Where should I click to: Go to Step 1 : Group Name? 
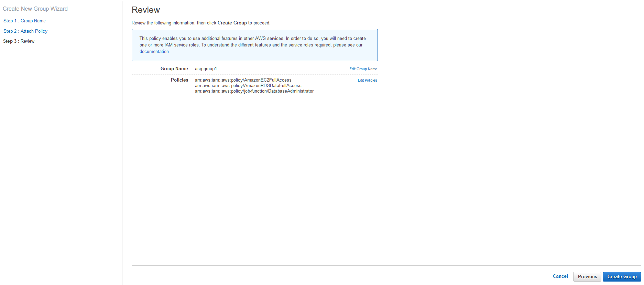24,21
